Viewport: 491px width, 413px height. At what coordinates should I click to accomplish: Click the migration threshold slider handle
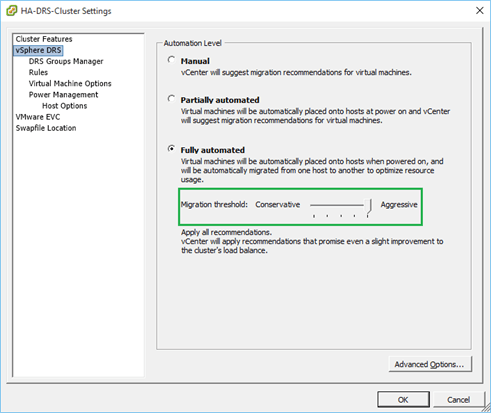[x=368, y=207]
